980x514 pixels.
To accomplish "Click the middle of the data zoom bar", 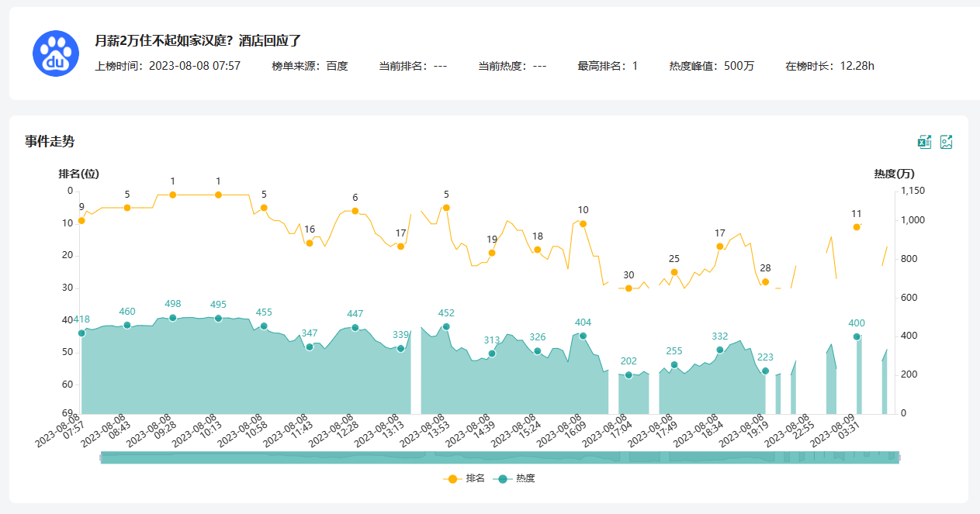I will (500, 457).
